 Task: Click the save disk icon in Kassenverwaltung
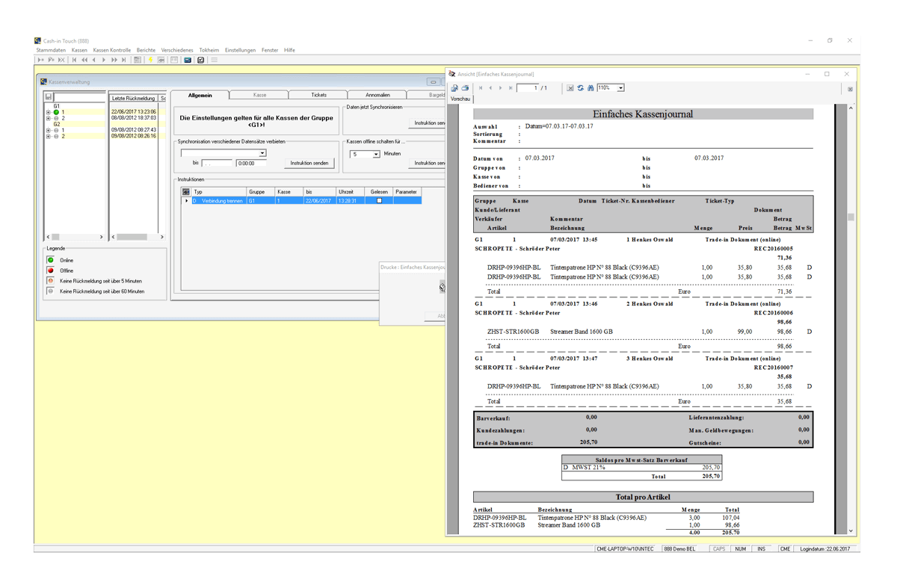[49, 97]
